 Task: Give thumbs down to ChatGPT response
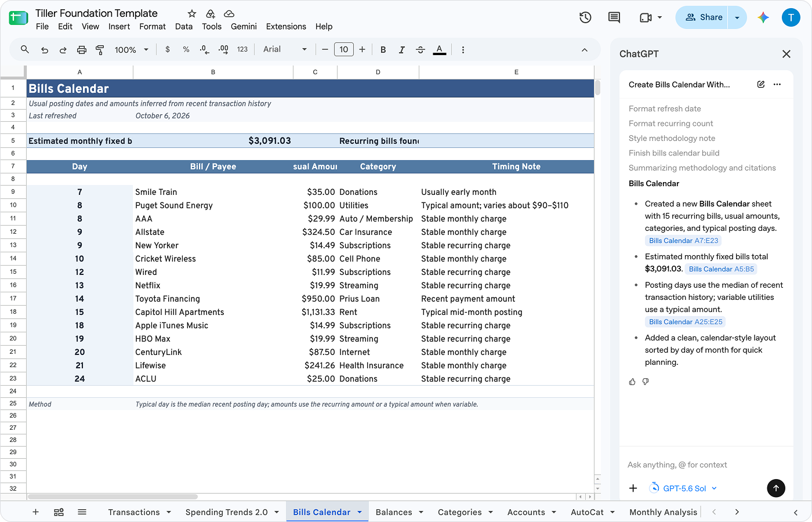646,382
